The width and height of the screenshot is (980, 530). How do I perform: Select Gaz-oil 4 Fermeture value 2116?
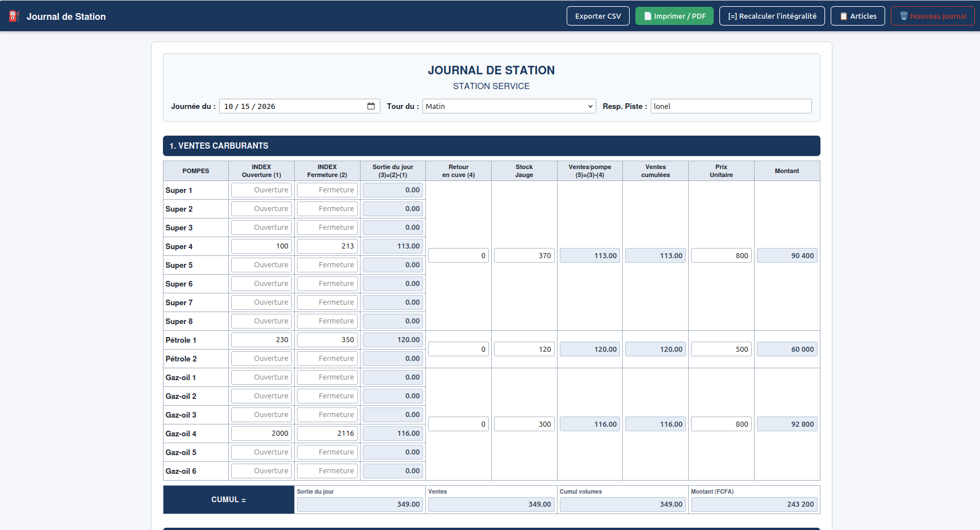pyautogui.click(x=327, y=434)
